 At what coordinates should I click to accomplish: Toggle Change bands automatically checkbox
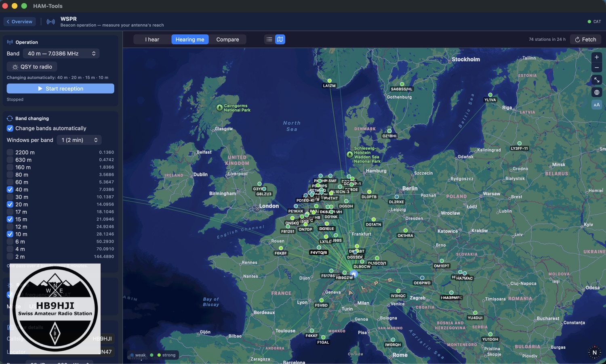[10, 128]
